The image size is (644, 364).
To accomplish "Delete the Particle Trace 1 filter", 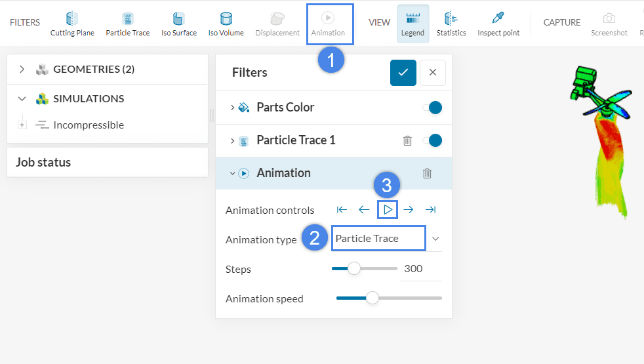I will click(x=407, y=140).
